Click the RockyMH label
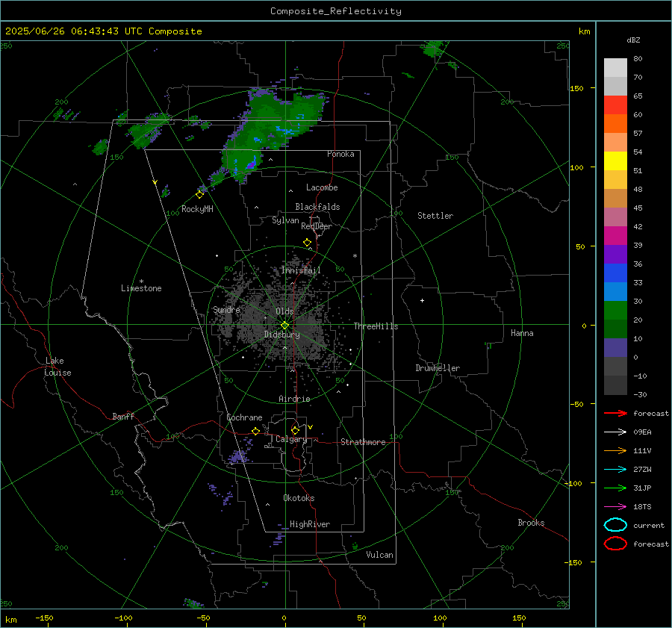Viewport: 672px width, 628px height. pyautogui.click(x=197, y=209)
